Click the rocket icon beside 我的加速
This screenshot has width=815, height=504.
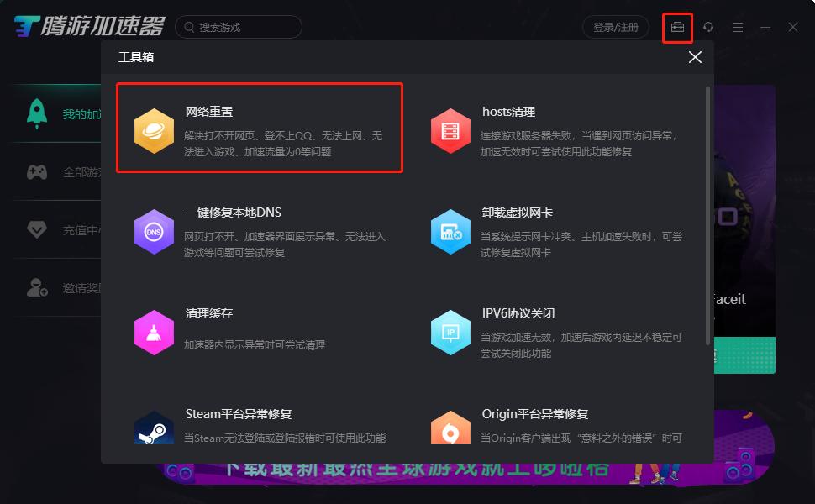pyautogui.click(x=35, y=113)
